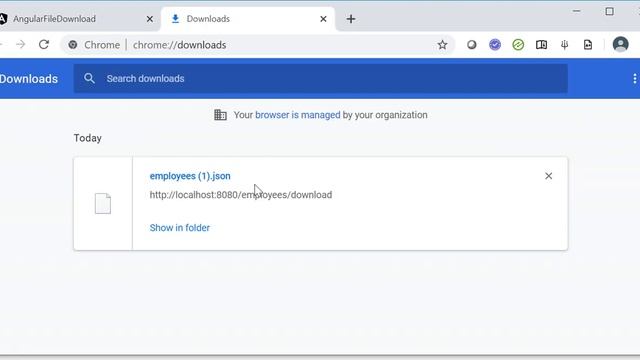Image resolution: width=640 pixels, height=360 pixels.
Task: Open the Downloads three-dot menu
Action: click(x=634, y=79)
